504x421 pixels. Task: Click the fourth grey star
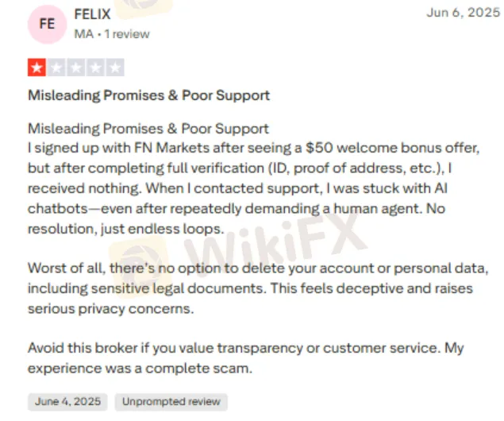(x=96, y=68)
